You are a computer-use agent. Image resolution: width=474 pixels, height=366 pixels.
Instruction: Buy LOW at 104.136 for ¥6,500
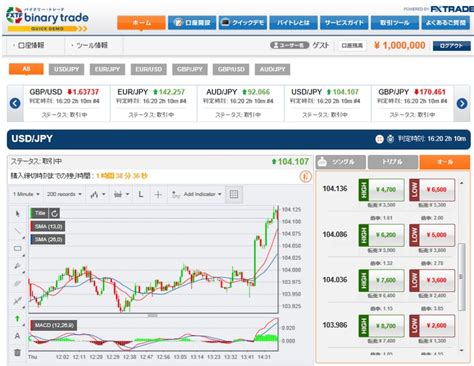[x=432, y=190]
